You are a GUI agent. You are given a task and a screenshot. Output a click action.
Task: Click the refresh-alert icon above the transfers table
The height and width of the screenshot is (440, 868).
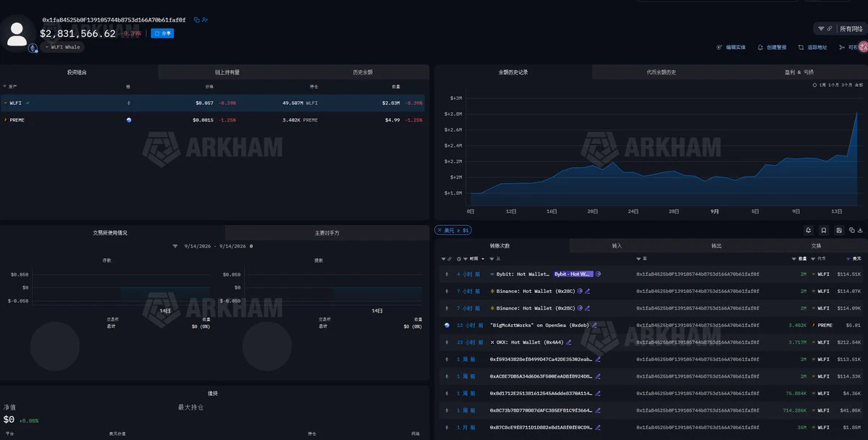click(x=808, y=230)
